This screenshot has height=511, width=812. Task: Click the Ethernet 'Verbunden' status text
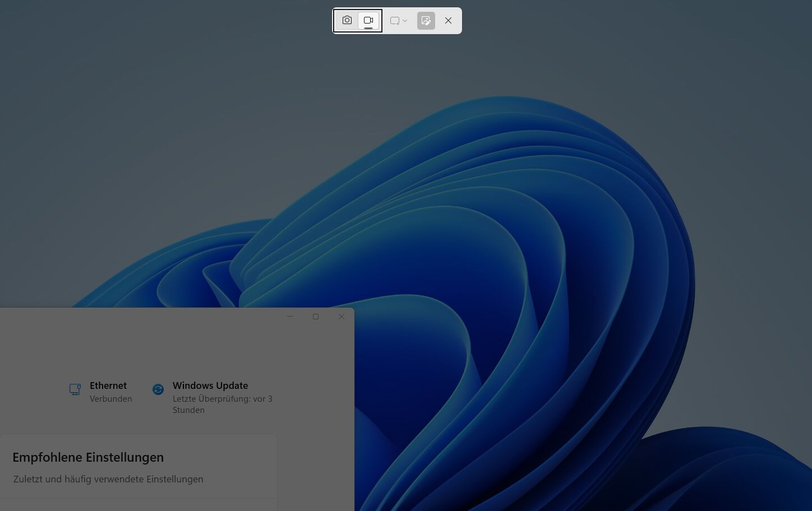[111, 399]
